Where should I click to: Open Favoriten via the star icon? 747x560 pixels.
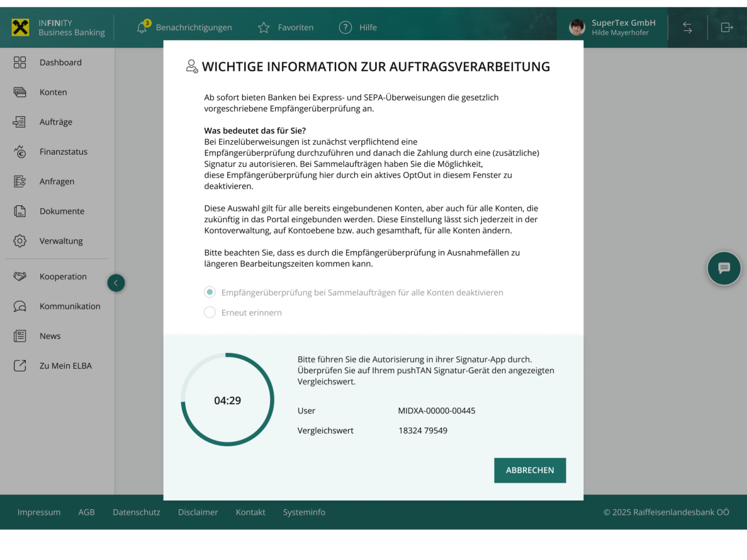[264, 27]
